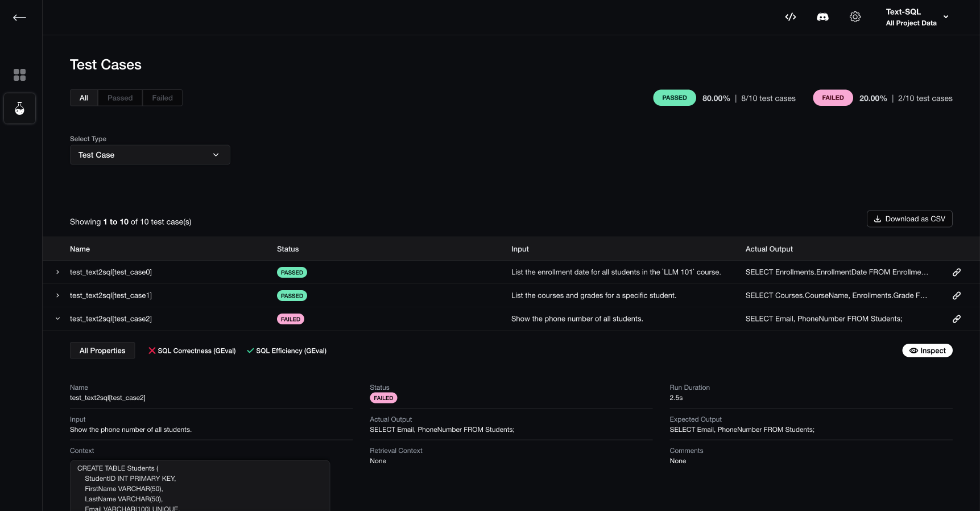This screenshot has width=980, height=511.
Task: Copy link icon for test_case2 row
Action: point(957,319)
